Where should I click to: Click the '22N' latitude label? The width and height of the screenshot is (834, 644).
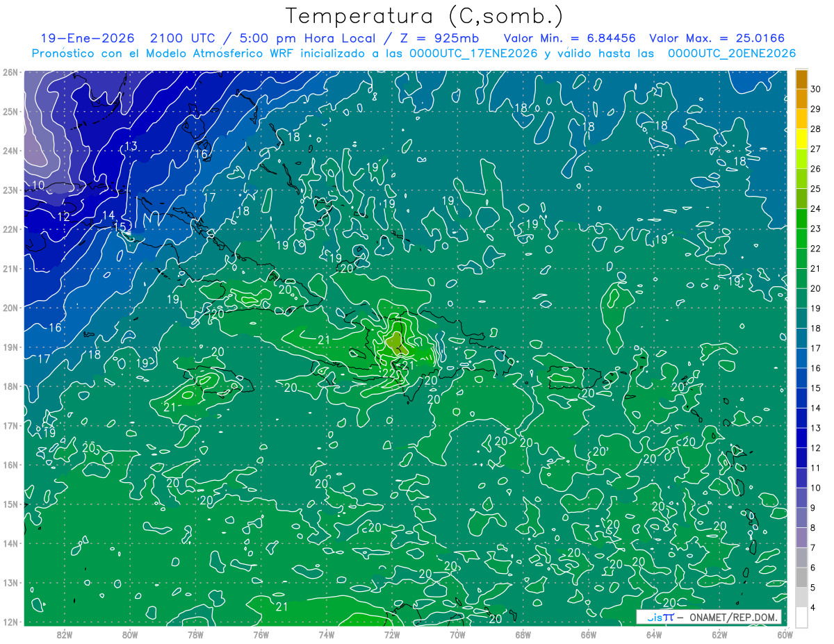pyautogui.click(x=10, y=229)
